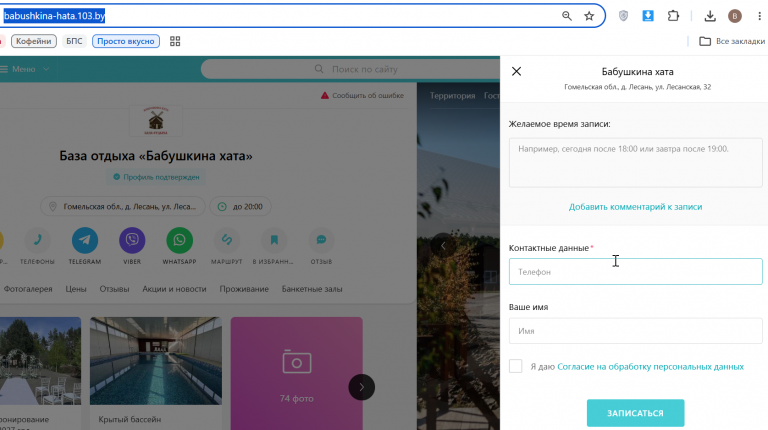Click the Профиль подтвержден badge

click(156, 177)
